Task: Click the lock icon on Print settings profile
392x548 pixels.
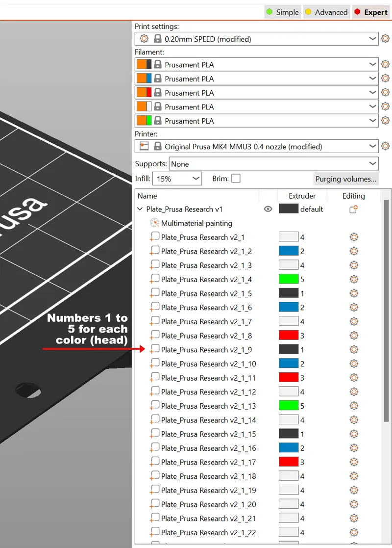Action: (157, 38)
